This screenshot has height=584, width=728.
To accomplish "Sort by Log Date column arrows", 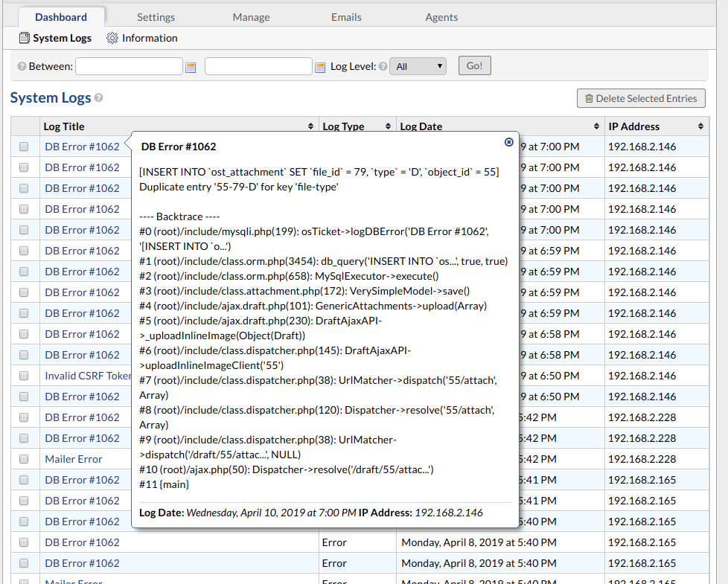I will point(596,126).
